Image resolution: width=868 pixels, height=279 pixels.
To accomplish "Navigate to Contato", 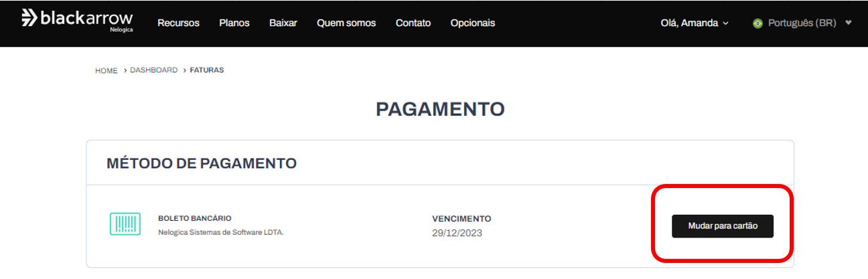I will 413,23.
